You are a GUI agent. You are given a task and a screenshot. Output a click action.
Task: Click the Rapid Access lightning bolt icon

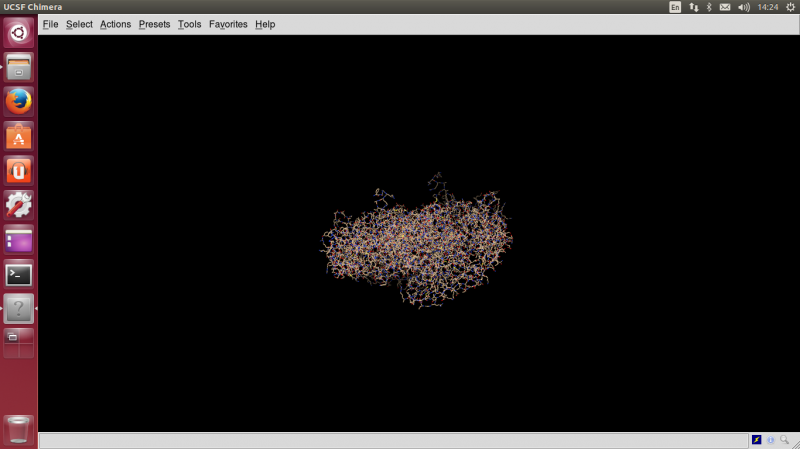[x=757, y=440]
